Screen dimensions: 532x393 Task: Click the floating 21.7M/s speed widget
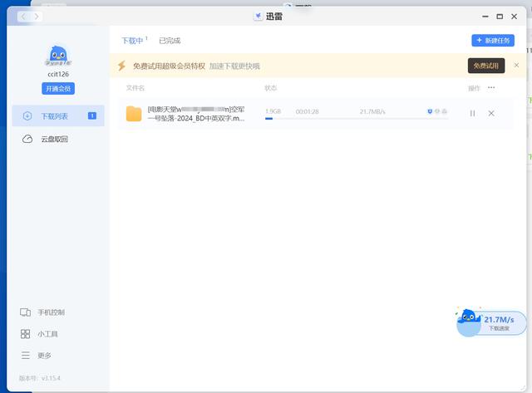499,323
